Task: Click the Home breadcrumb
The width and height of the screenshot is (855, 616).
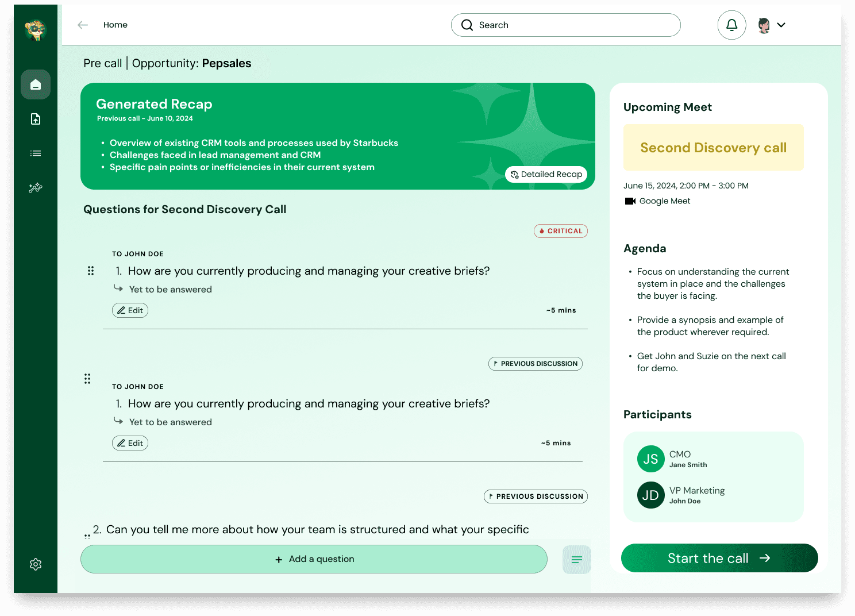Action: pyautogui.click(x=115, y=25)
